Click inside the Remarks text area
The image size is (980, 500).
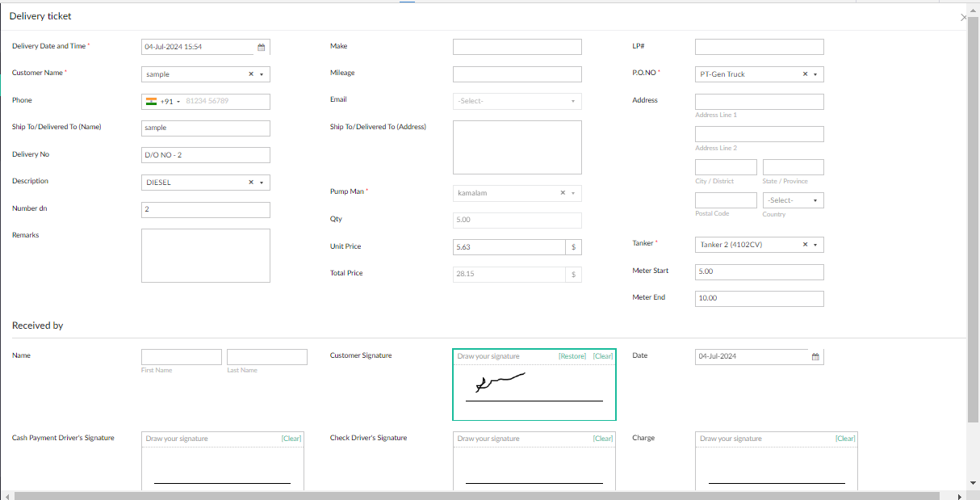[205, 254]
